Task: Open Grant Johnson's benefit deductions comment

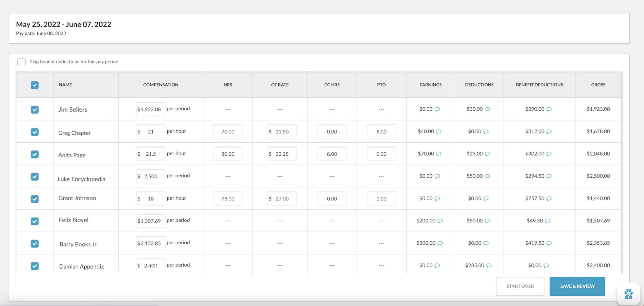Action: point(549,199)
